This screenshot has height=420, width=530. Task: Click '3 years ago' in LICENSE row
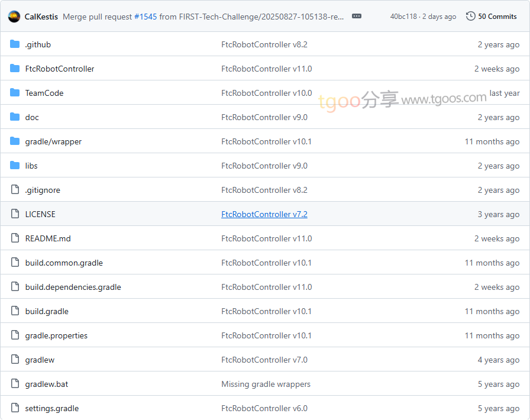(x=499, y=214)
